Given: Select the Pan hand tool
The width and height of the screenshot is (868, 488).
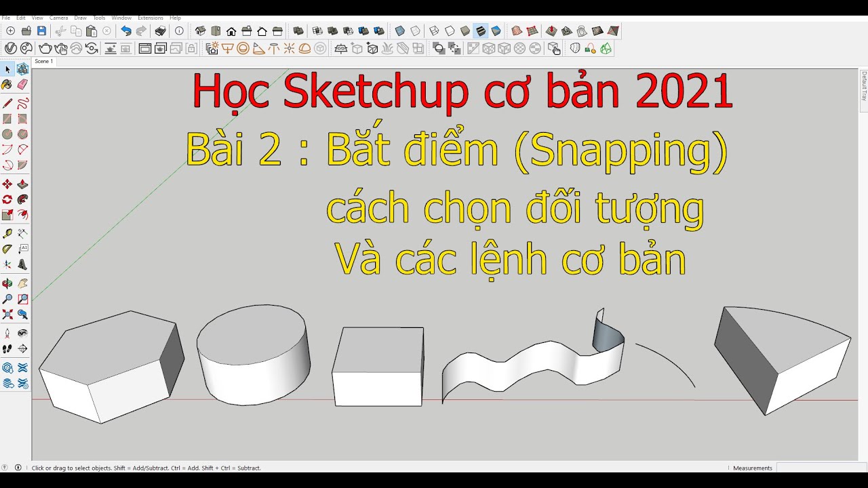Looking at the screenshot, I should click(x=22, y=283).
